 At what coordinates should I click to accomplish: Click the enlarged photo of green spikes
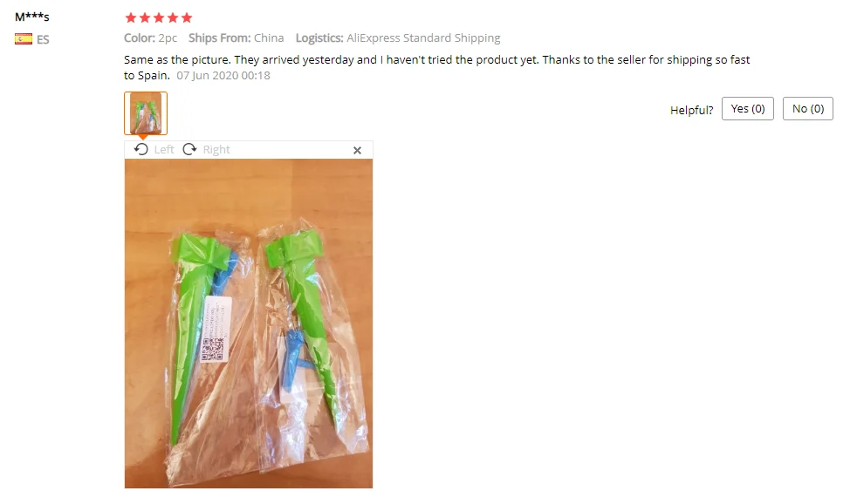click(249, 324)
